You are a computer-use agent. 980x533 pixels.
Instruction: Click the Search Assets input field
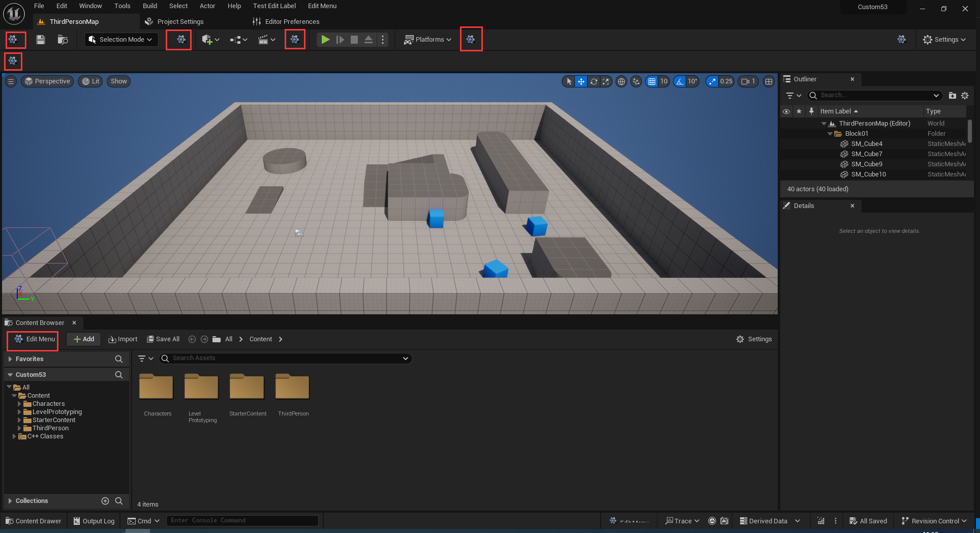pyautogui.click(x=285, y=359)
